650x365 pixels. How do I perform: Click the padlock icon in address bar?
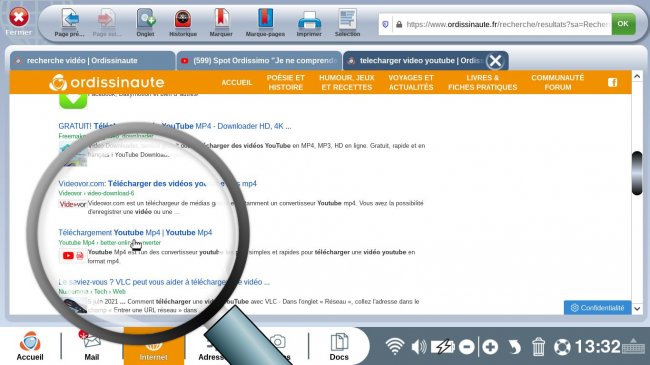[399, 24]
